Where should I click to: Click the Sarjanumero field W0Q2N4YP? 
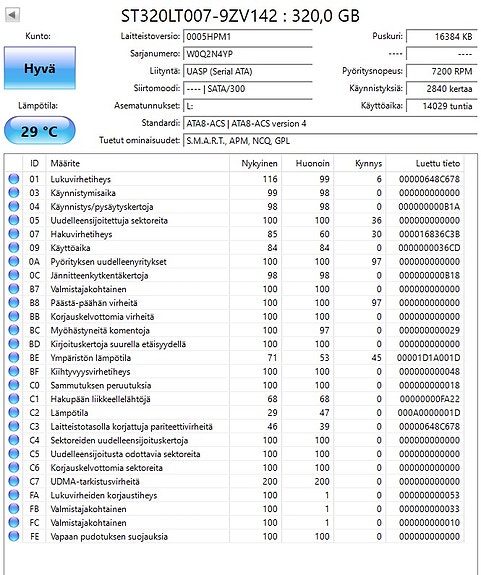[x=247, y=54]
